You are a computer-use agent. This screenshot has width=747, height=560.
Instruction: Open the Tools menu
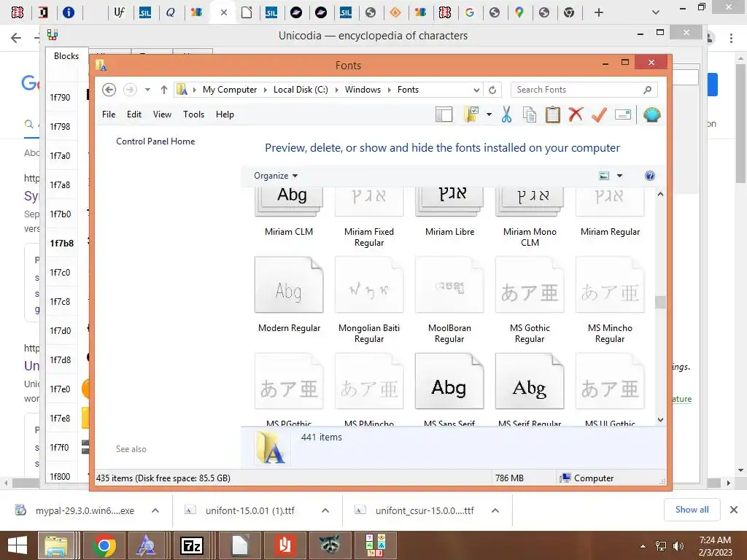tap(193, 114)
